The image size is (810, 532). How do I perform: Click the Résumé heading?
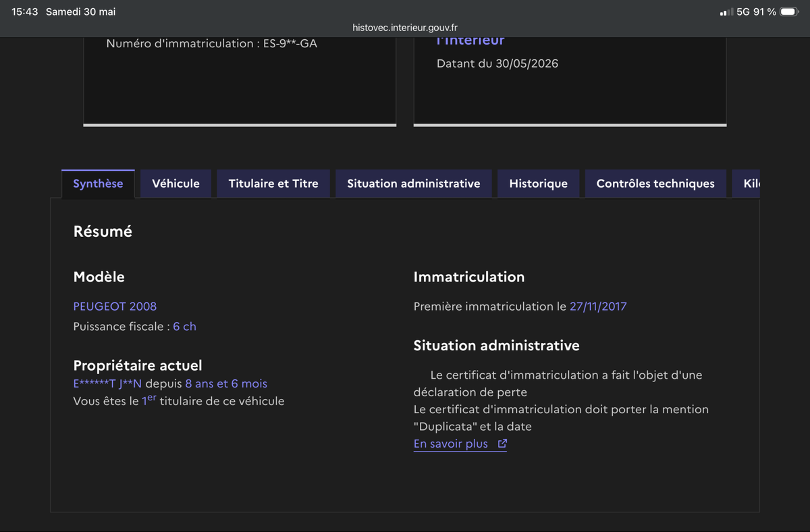click(x=103, y=232)
